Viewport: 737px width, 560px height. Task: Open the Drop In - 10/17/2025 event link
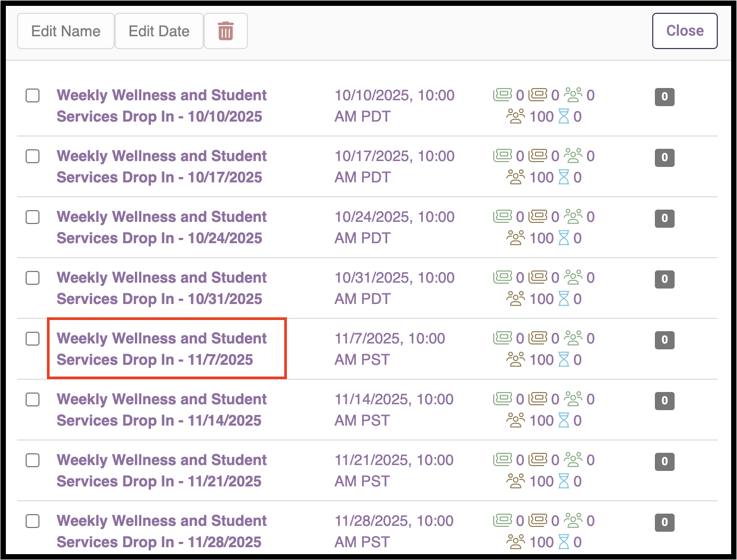162,166
